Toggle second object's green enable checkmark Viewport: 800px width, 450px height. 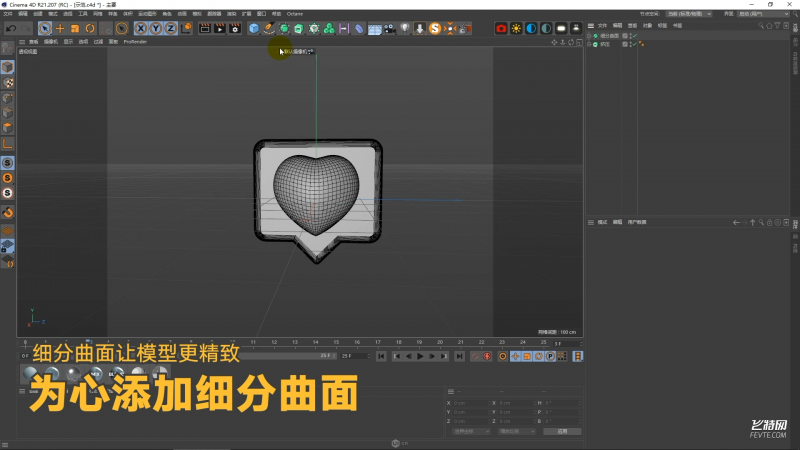[634, 44]
